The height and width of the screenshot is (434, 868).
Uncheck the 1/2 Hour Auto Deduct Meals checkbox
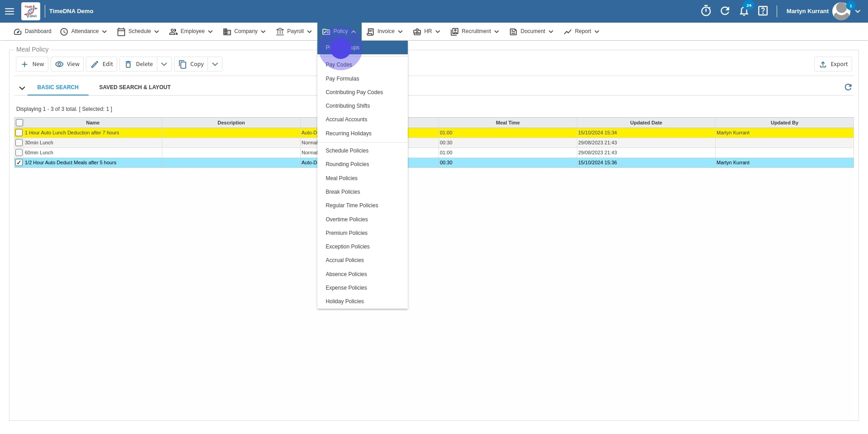click(19, 162)
